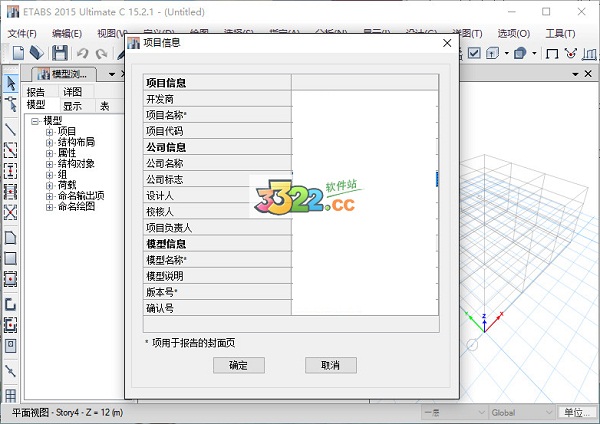Select the 模型 tab in model explorer

(x=36, y=105)
